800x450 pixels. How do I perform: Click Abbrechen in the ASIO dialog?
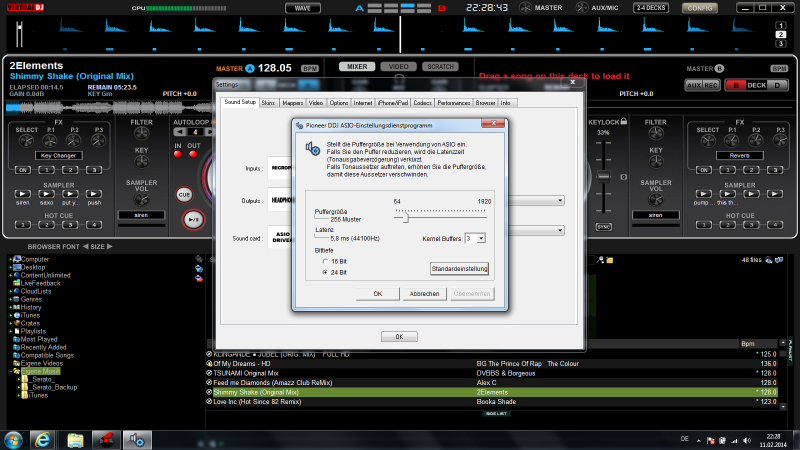pos(424,294)
